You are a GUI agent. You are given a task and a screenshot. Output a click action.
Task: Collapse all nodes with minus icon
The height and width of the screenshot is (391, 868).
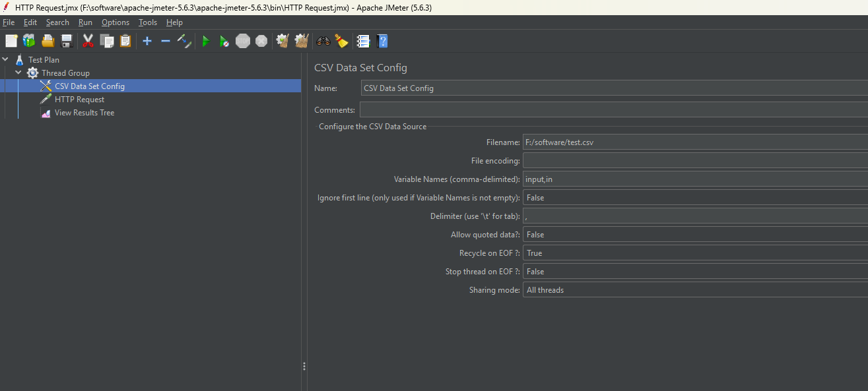166,41
